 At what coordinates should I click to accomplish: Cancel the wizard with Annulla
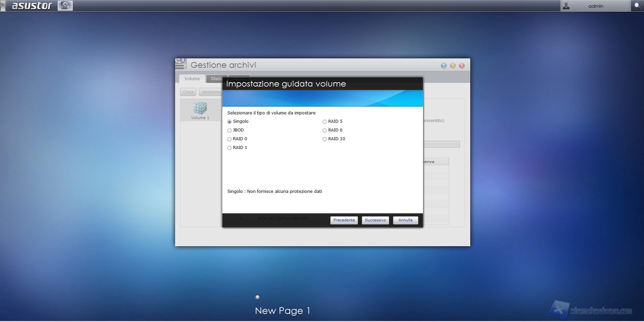[405, 220]
